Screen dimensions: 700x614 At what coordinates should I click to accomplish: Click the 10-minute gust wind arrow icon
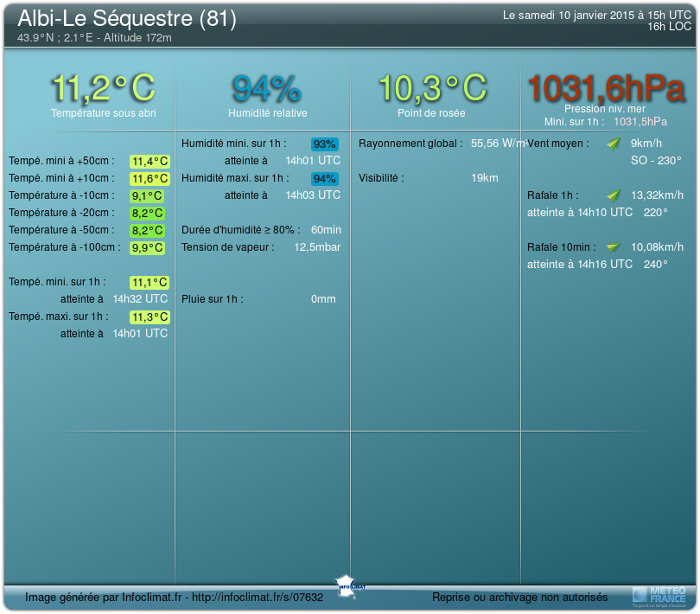click(614, 247)
